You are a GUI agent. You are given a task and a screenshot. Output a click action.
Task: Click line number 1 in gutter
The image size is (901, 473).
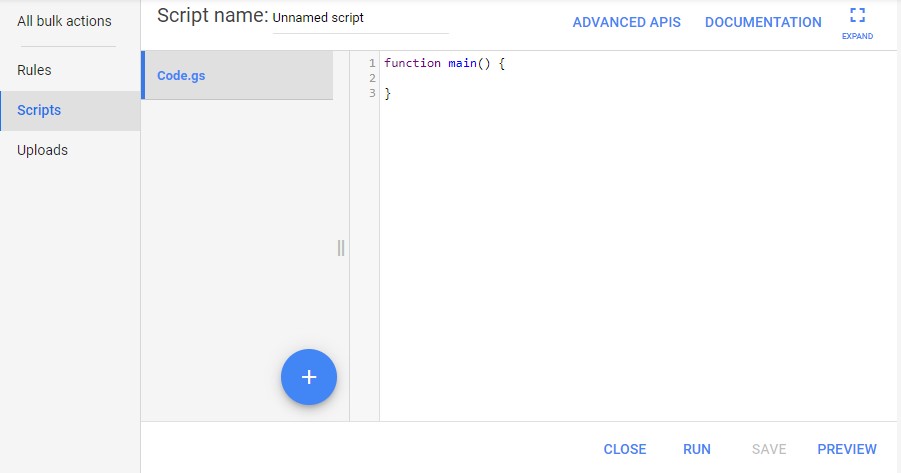click(x=372, y=63)
